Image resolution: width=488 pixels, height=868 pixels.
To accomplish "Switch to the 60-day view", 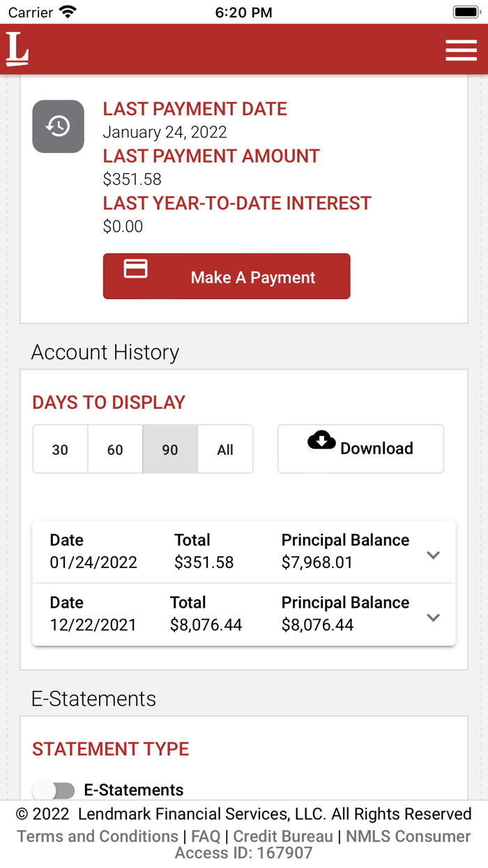I will (x=114, y=449).
